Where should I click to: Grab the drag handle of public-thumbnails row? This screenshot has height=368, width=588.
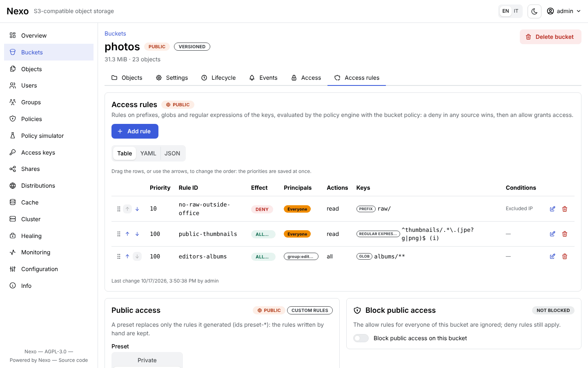coord(119,234)
